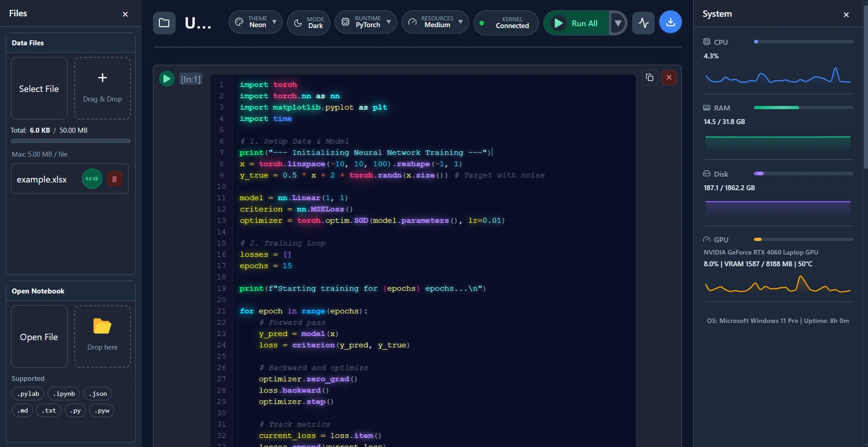Click the blue download button
Viewport: 868px width, 447px height.
670,22
